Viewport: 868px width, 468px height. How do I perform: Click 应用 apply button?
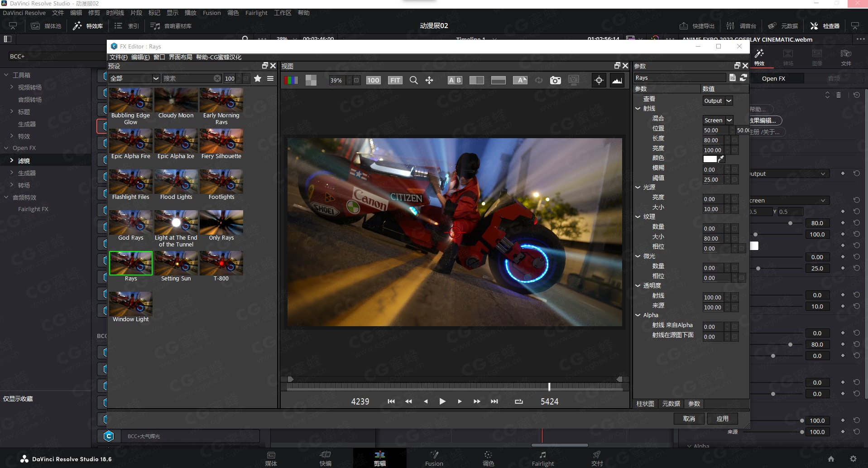click(x=722, y=419)
